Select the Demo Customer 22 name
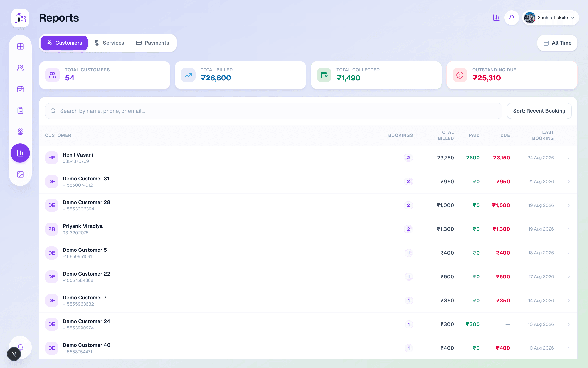Viewport: 588px width, 368px height. pos(86,274)
